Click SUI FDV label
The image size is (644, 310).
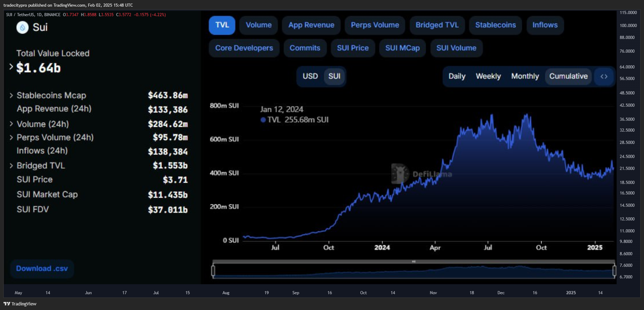[33, 210]
